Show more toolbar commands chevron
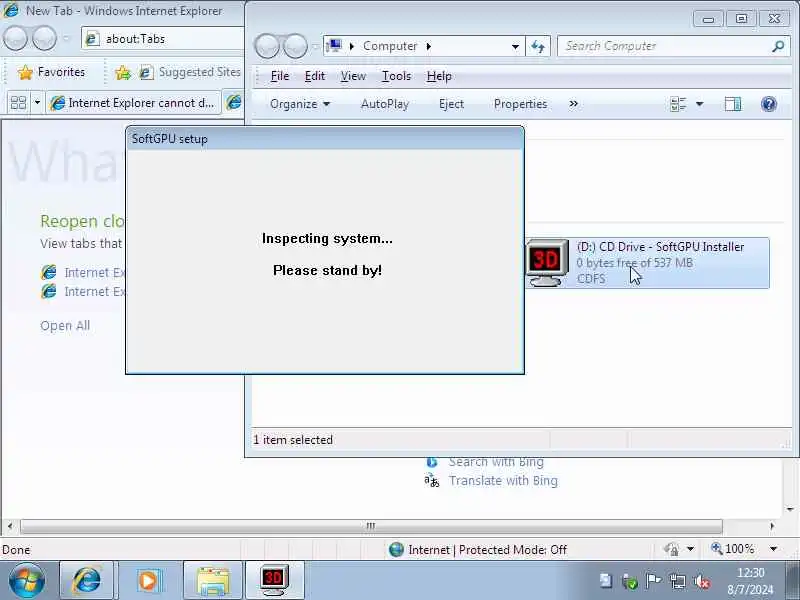The image size is (800, 600). tap(573, 104)
